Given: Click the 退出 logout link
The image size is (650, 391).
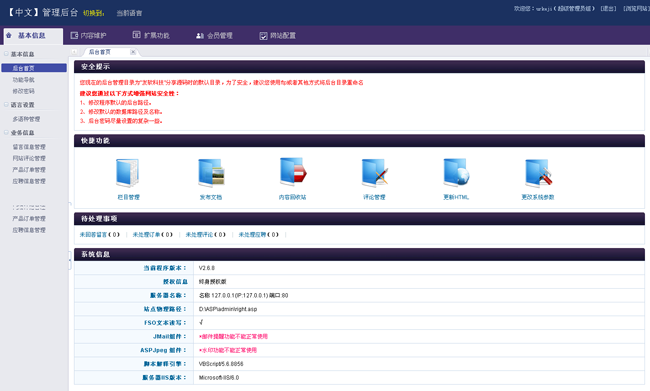Looking at the screenshot, I should [x=609, y=8].
